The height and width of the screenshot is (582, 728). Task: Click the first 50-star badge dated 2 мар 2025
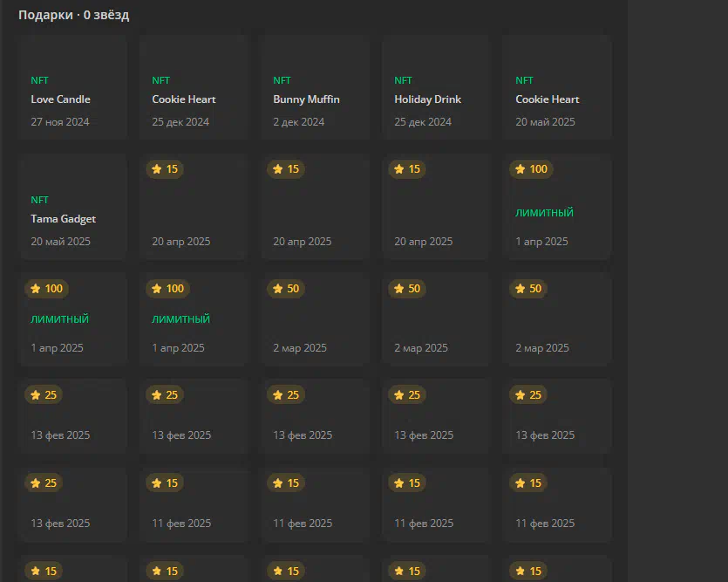(286, 289)
